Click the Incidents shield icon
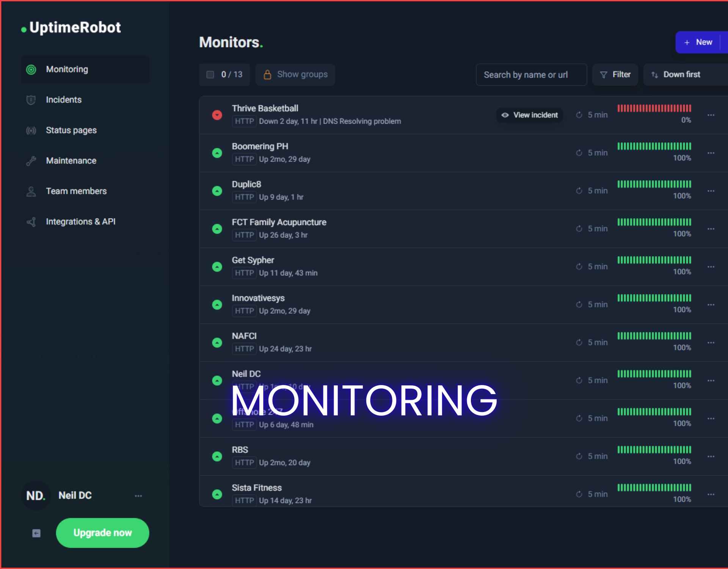This screenshot has height=569, width=728. tap(31, 100)
